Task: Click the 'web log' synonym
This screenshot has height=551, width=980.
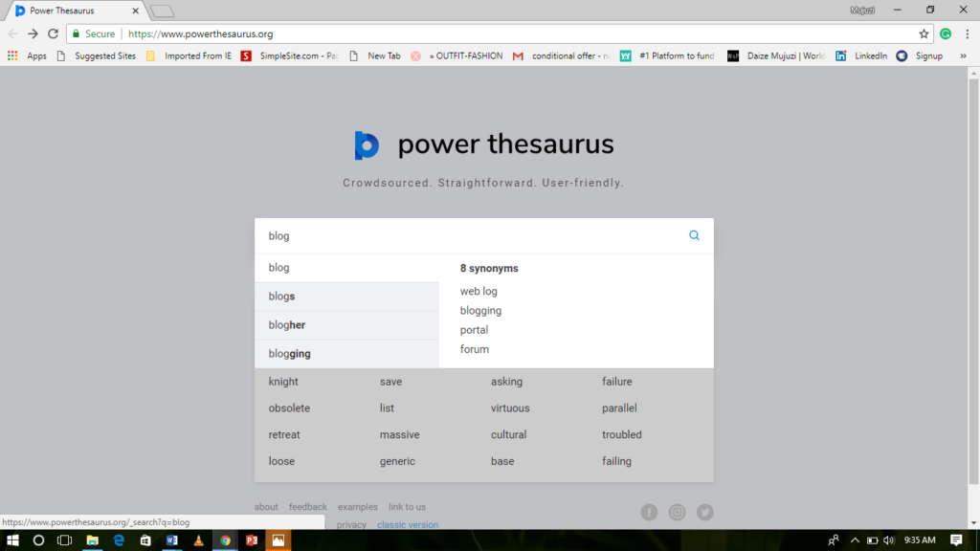Action: click(479, 292)
